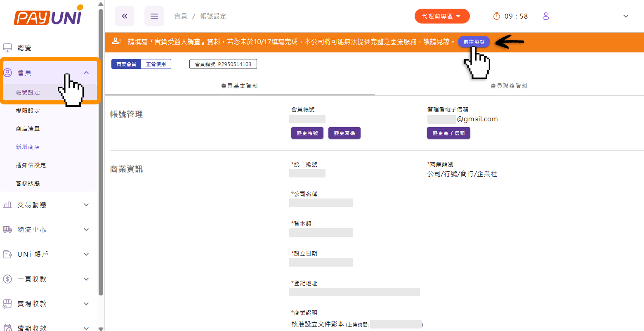This screenshot has width=644, height=331.
Task: Open 新增商店 in the sidebar
Action: [28, 147]
